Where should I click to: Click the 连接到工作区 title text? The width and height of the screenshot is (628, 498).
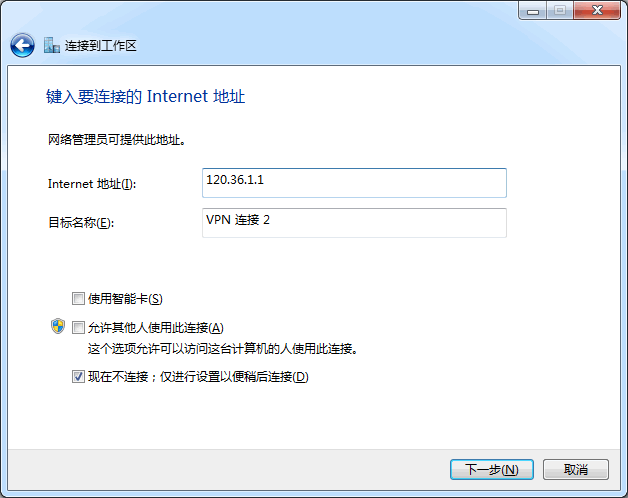[101, 46]
